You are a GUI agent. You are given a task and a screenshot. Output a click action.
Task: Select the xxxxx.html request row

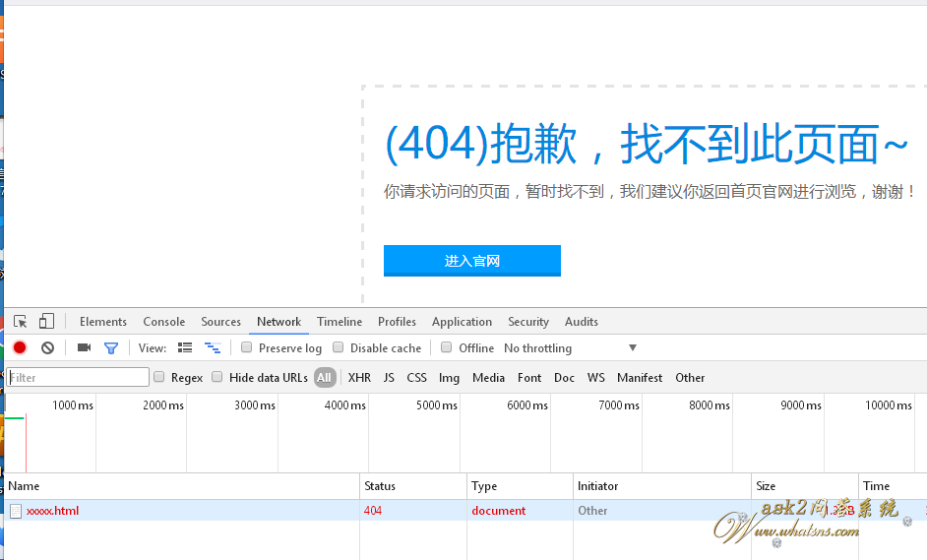pos(52,511)
